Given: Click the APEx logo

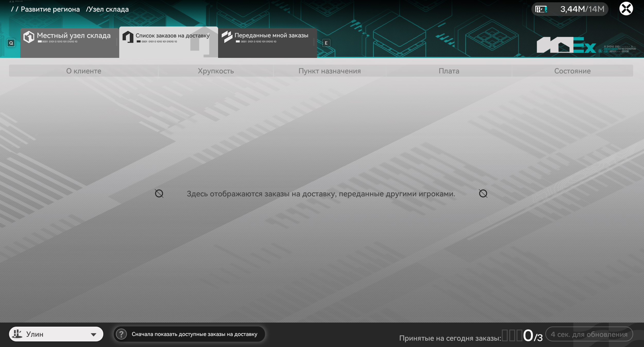Looking at the screenshot, I should click(566, 45).
